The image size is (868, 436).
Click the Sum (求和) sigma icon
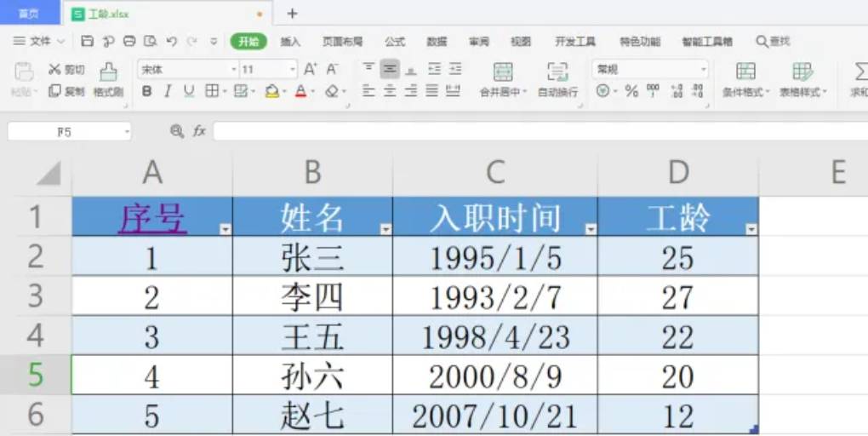point(860,72)
